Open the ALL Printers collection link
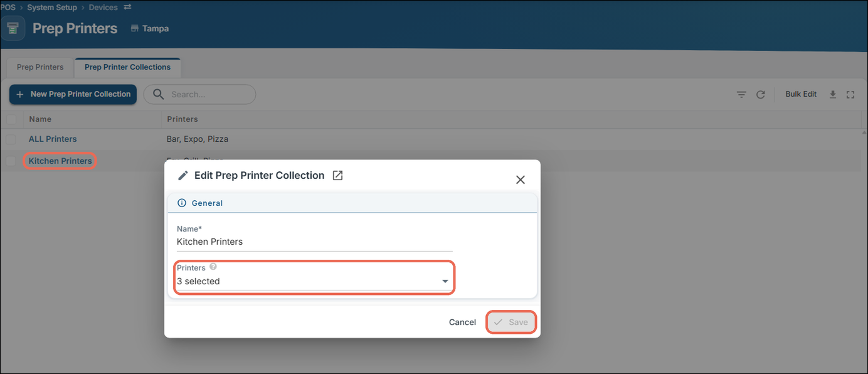This screenshot has width=868, height=374. (53, 139)
